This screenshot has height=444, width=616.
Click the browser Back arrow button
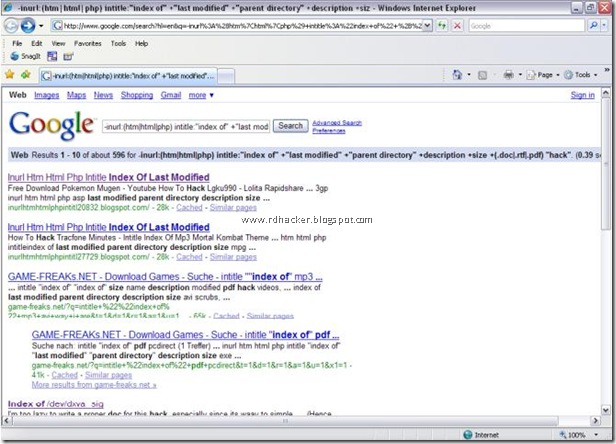click(11, 26)
